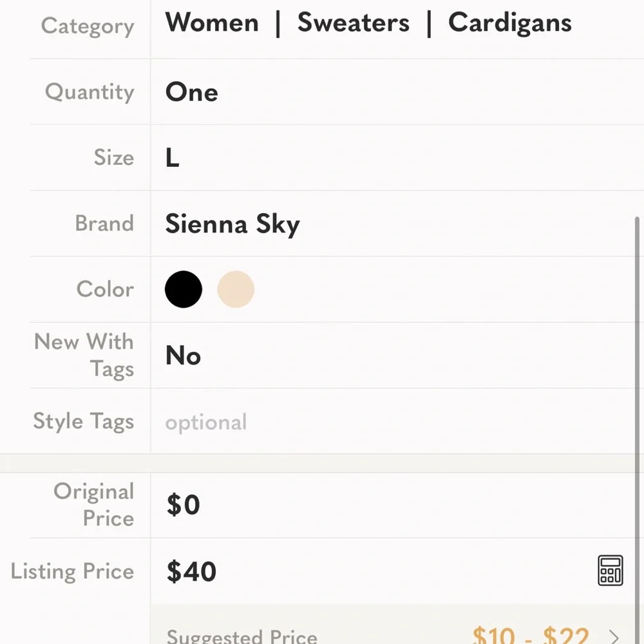The height and width of the screenshot is (644, 644).
Task: Select Cardigans in the category breadcrumb
Action: click(509, 23)
